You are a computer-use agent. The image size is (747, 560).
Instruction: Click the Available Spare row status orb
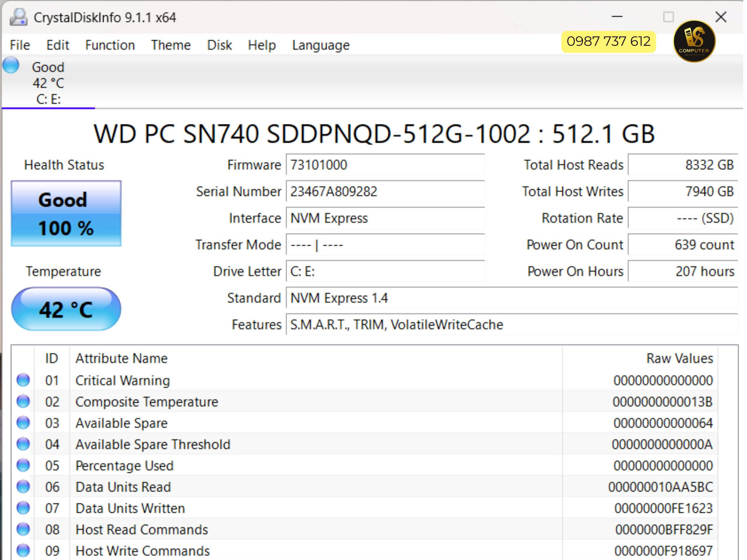point(23,423)
